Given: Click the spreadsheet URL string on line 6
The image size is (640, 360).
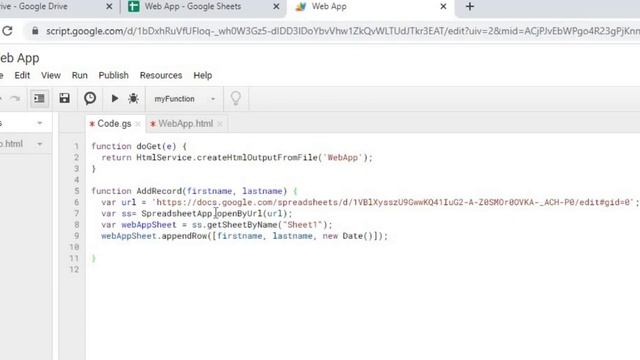Looking at the screenshot, I should click(393, 202).
